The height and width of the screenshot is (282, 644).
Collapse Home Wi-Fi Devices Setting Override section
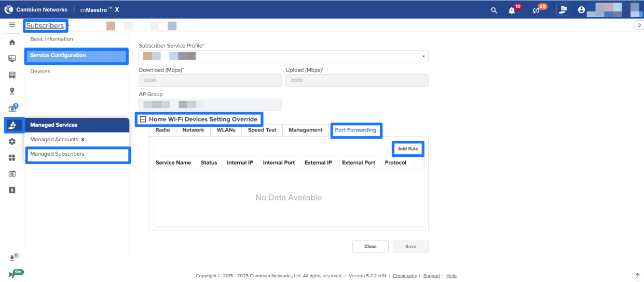click(x=143, y=119)
